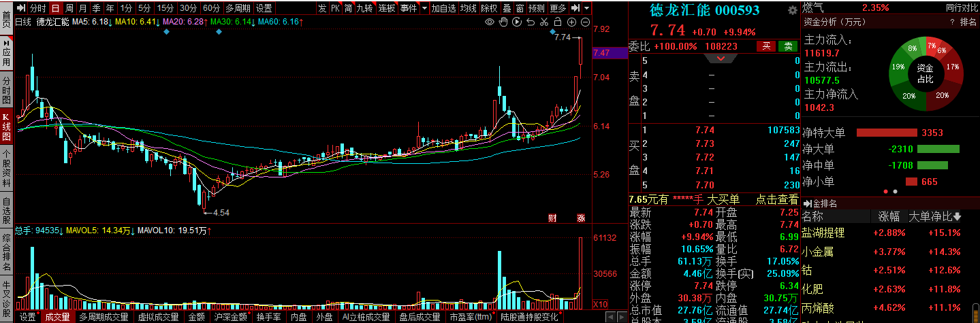Click the 发 toolbar button

[322, 8]
